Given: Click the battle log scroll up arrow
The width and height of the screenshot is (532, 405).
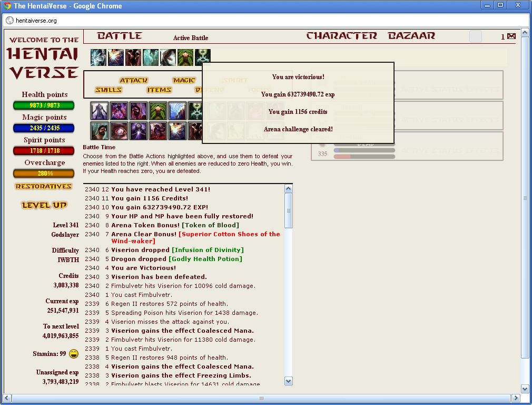Looking at the screenshot, I should (x=289, y=189).
